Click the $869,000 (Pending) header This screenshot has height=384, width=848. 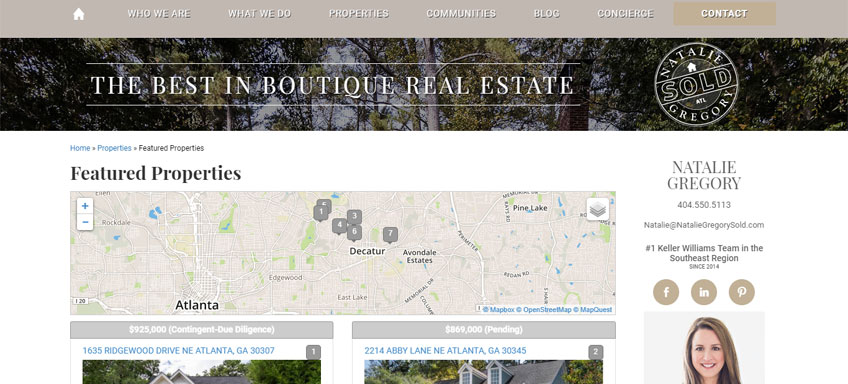(483, 329)
